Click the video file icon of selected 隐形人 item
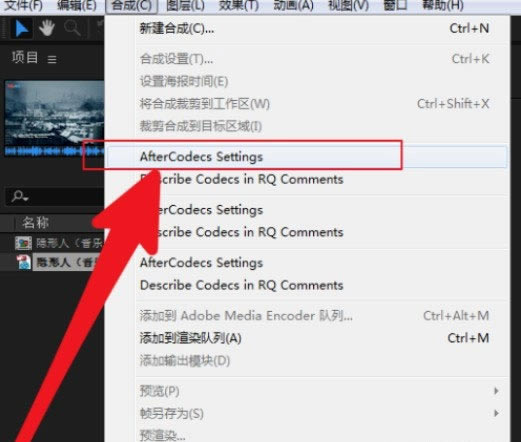Viewport: 521px width, 442px height. click(x=24, y=262)
